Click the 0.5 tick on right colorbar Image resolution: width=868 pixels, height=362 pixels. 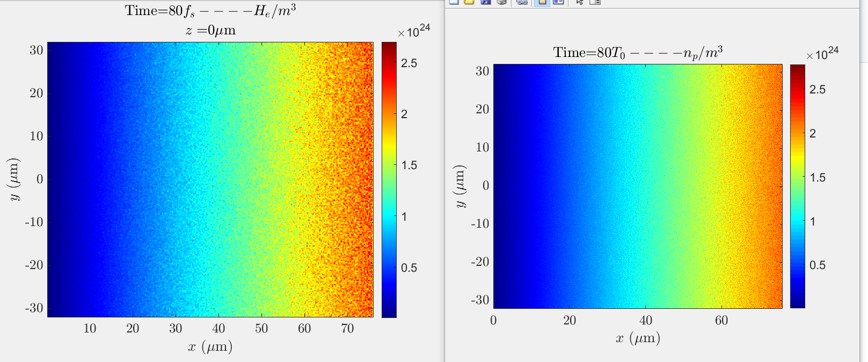tap(818, 265)
